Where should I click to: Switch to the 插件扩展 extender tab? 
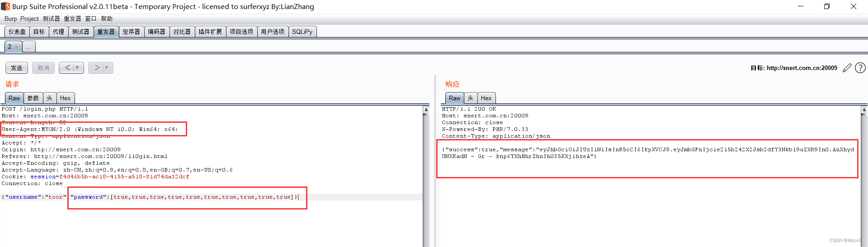(210, 32)
